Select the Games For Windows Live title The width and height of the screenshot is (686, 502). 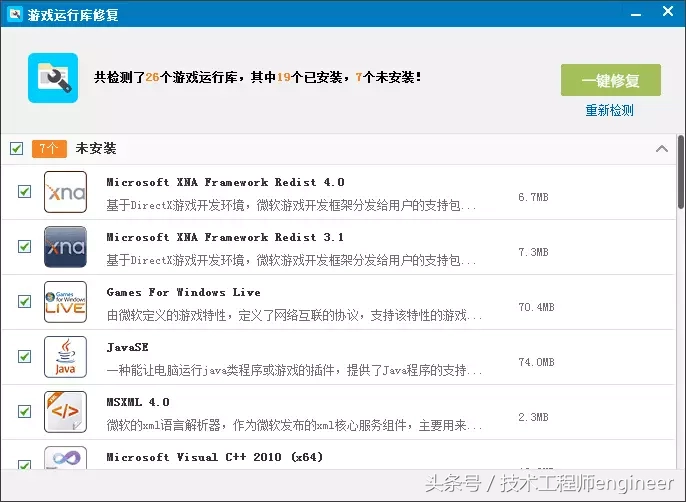point(183,292)
